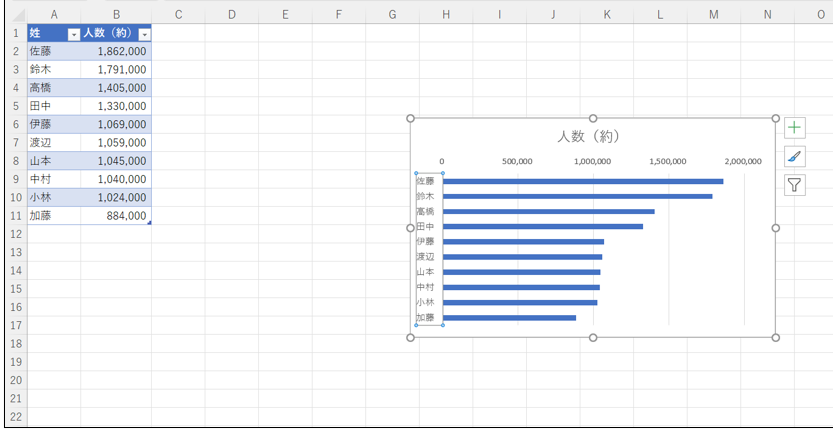This screenshot has height=430, width=833.
Task: Select column A header
Action: pyautogui.click(x=54, y=15)
